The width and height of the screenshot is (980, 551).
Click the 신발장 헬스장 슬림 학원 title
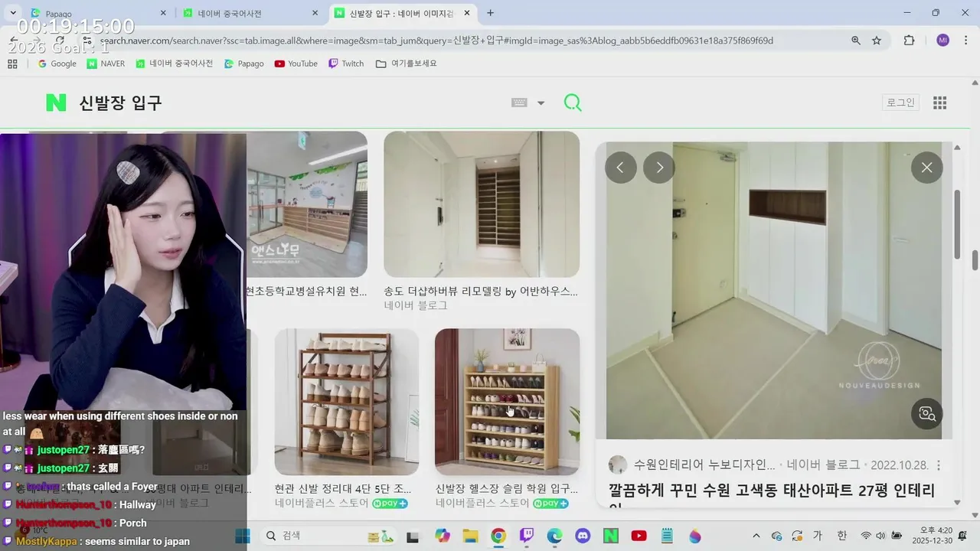507,488
